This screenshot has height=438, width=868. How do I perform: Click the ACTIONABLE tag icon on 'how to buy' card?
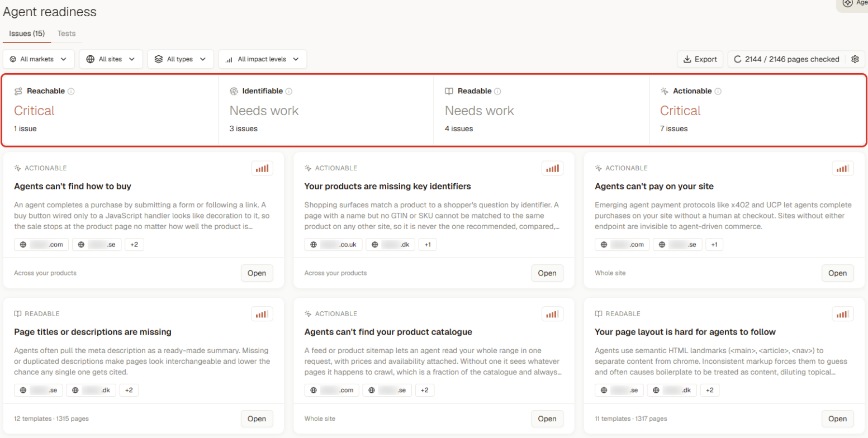tap(18, 168)
